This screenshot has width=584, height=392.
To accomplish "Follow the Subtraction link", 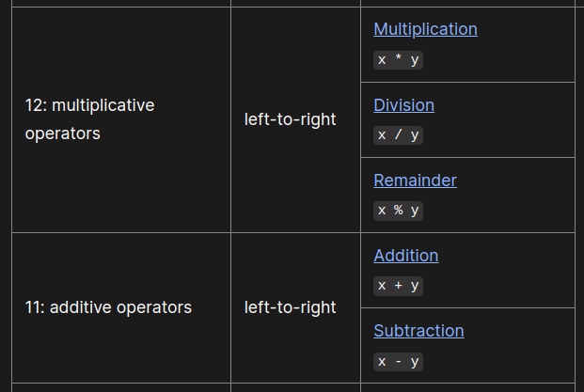I will coord(418,330).
